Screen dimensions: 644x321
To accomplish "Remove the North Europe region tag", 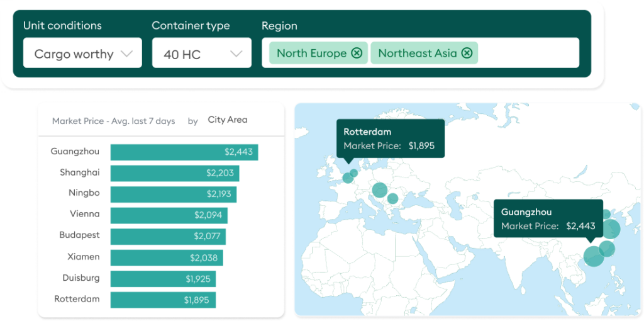I will tap(357, 53).
